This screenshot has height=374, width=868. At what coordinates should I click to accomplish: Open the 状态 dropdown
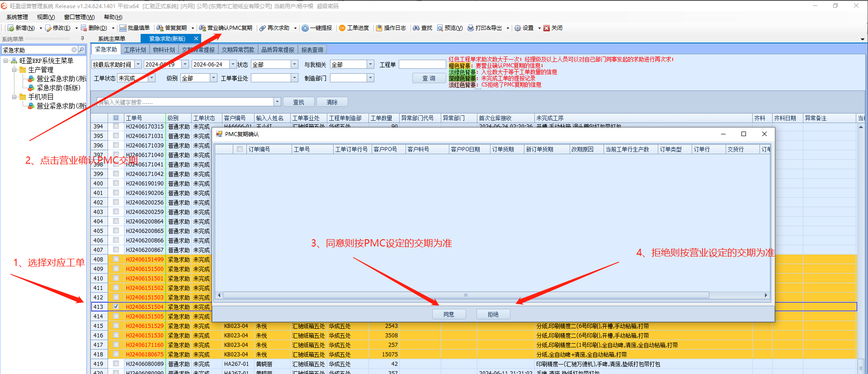point(294,64)
